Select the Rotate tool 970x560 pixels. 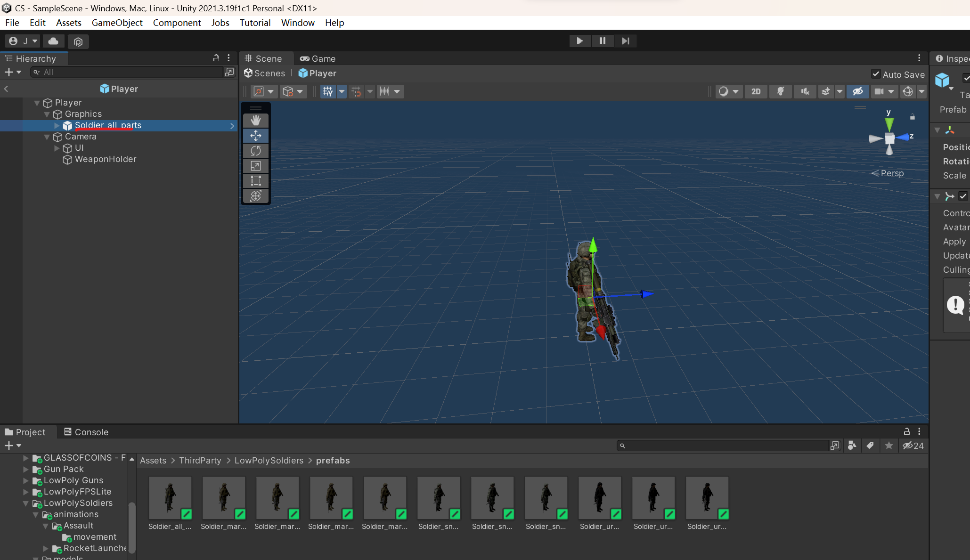[256, 151]
